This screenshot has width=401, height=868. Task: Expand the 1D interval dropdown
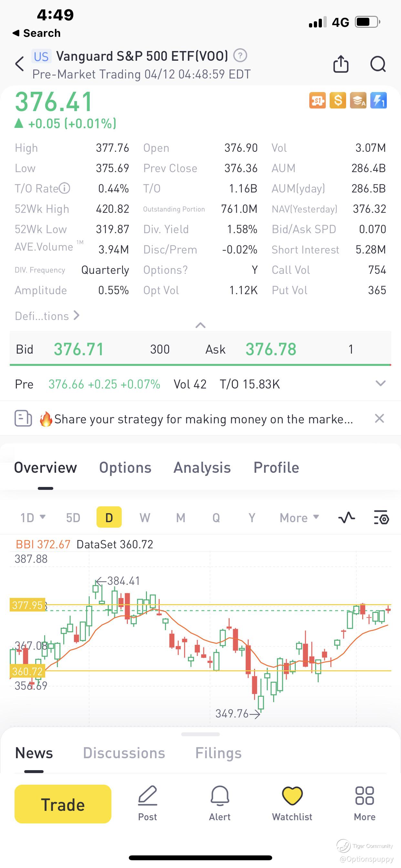click(33, 518)
